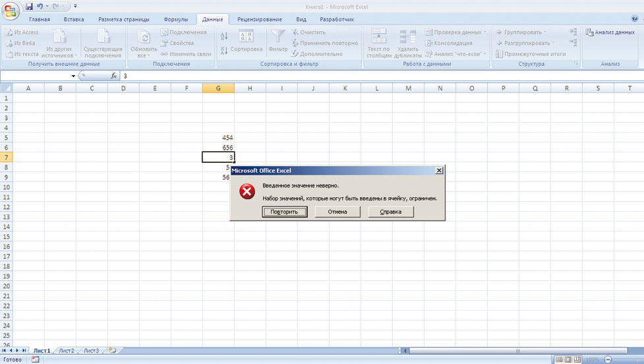Close the Microsoft Office Excel error dialog
Image resolution: width=644 pixels, height=364 pixels.
coord(439,171)
